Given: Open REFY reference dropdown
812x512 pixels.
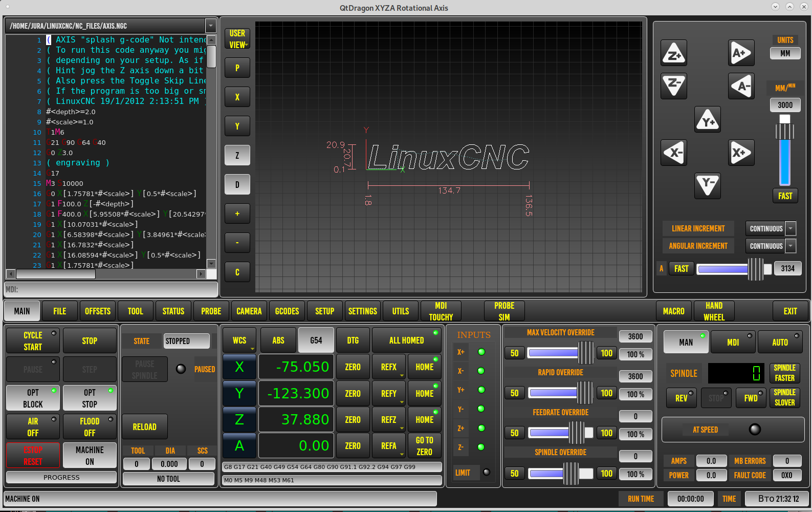Looking at the screenshot, I should (x=389, y=393).
